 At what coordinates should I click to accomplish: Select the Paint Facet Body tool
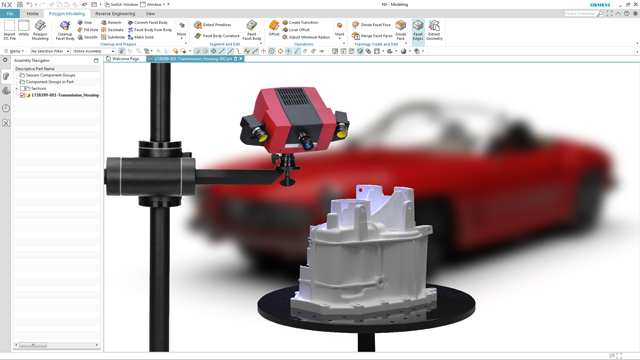[x=251, y=30]
